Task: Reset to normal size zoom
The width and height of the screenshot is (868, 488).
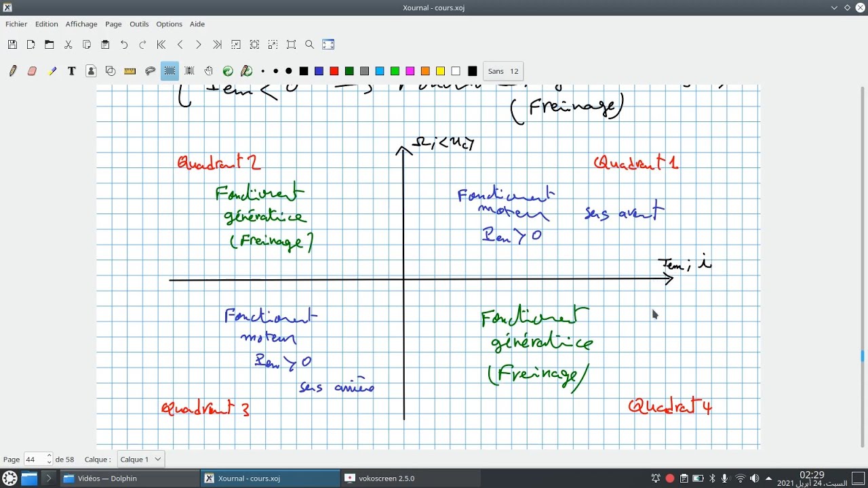Action: pos(292,45)
